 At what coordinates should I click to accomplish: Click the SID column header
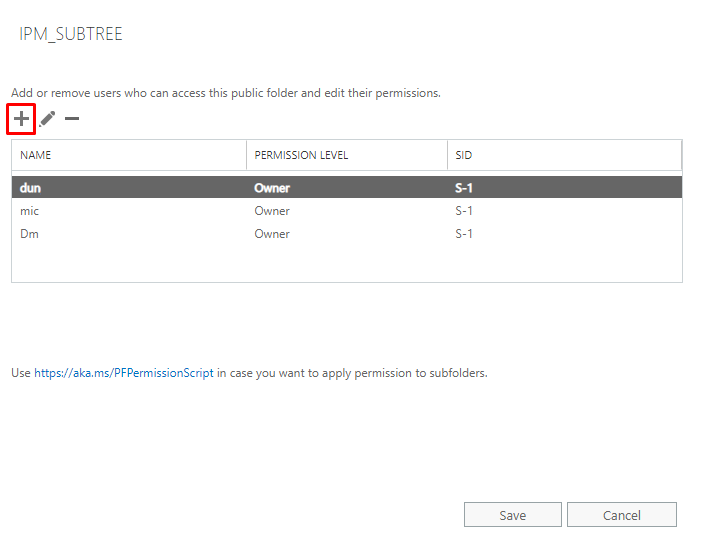(x=463, y=156)
